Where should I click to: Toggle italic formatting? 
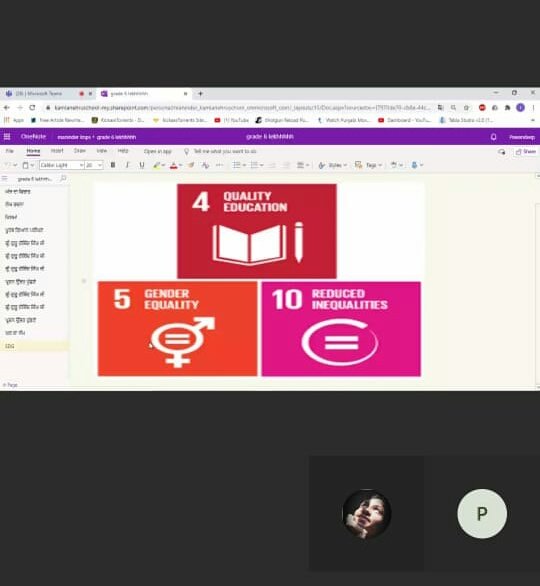coord(127,165)
